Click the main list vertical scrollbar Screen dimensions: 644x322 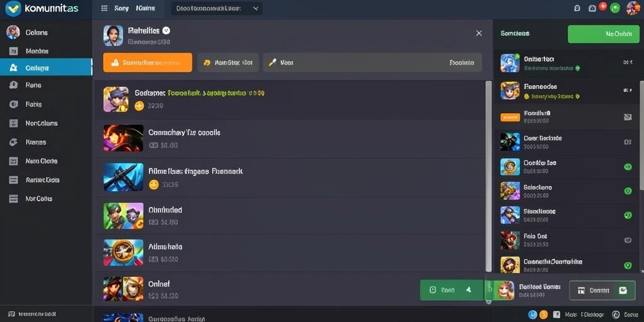pos(488,177)
